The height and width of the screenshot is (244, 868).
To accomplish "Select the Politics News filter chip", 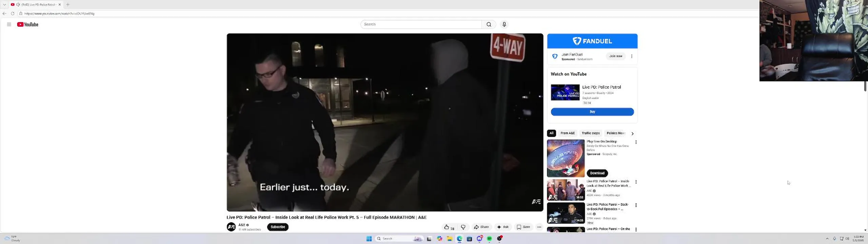I will tap(616, 133).
